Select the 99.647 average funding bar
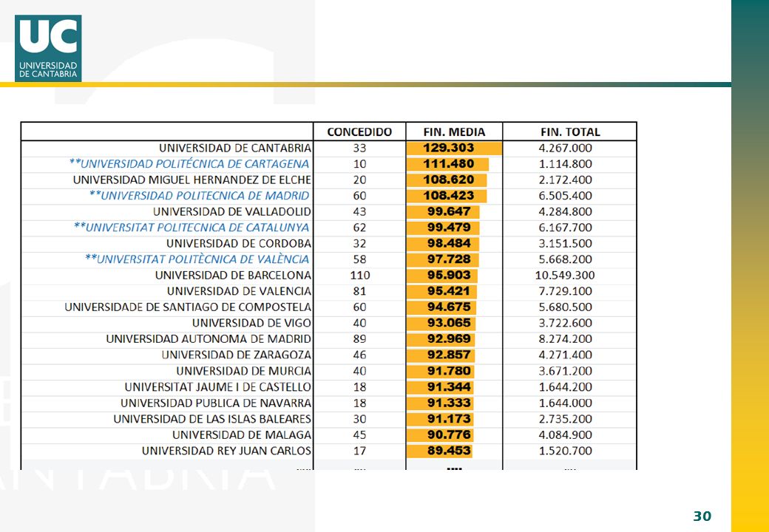The width and height of the screenshot is (769, 532). (444, 211)
